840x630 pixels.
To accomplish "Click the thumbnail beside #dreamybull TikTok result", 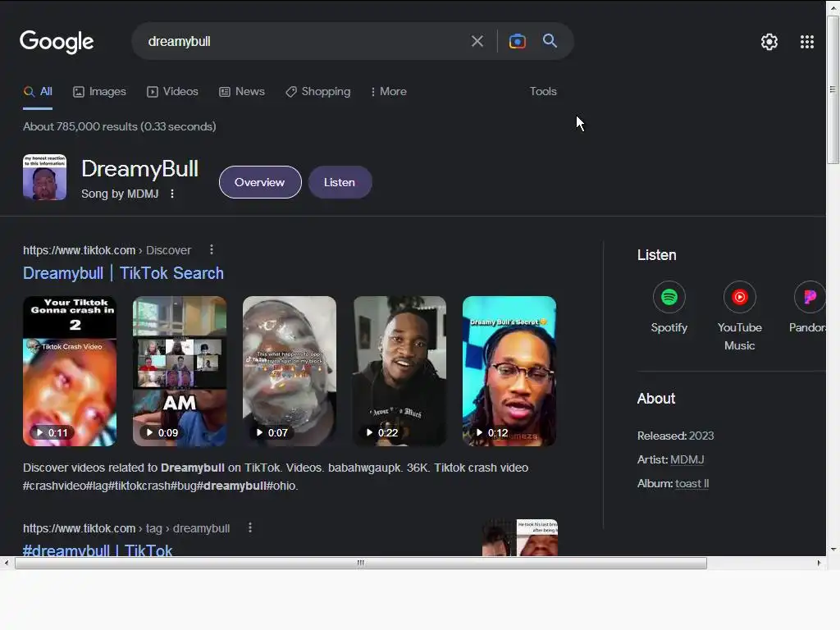I will [519, 537].
